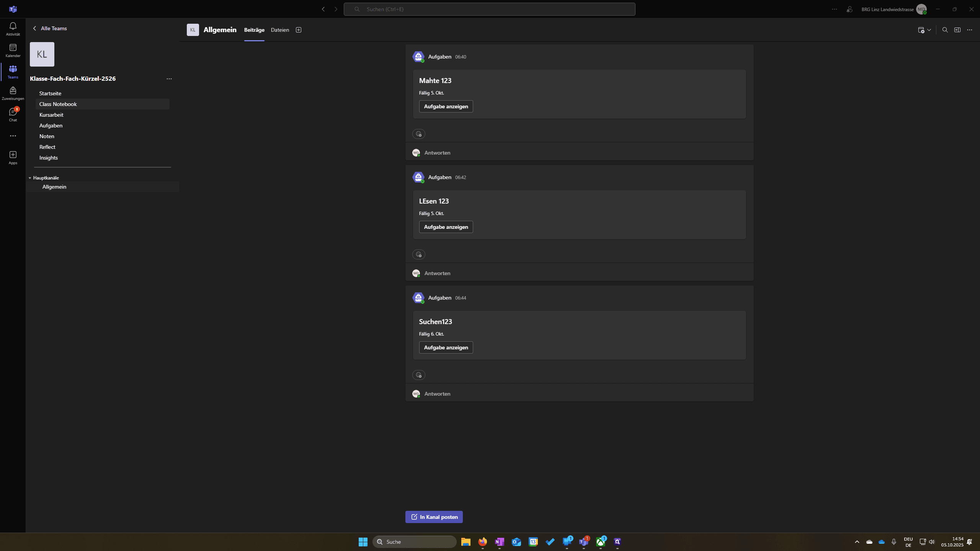Screen dimensions: 980x551
Task: Add reaction to LEsen 123 post
Action: tap(418, 254)
